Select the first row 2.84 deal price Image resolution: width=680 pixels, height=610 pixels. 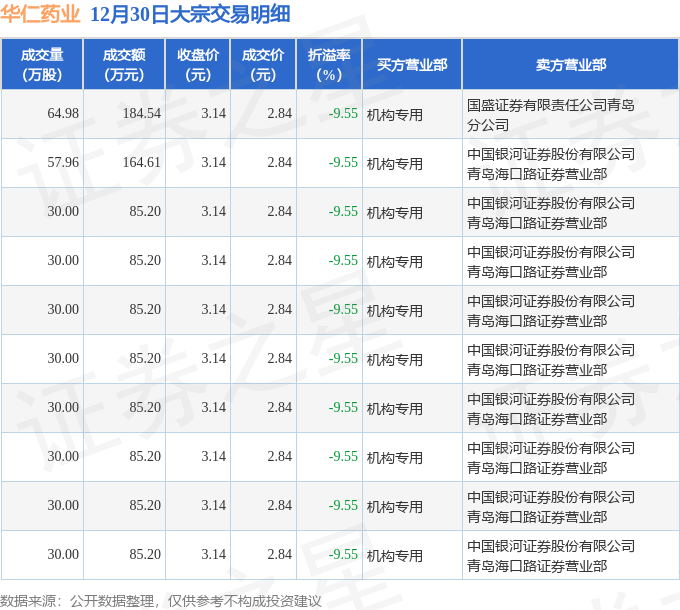pyautogui.click(x=279, y=114)
